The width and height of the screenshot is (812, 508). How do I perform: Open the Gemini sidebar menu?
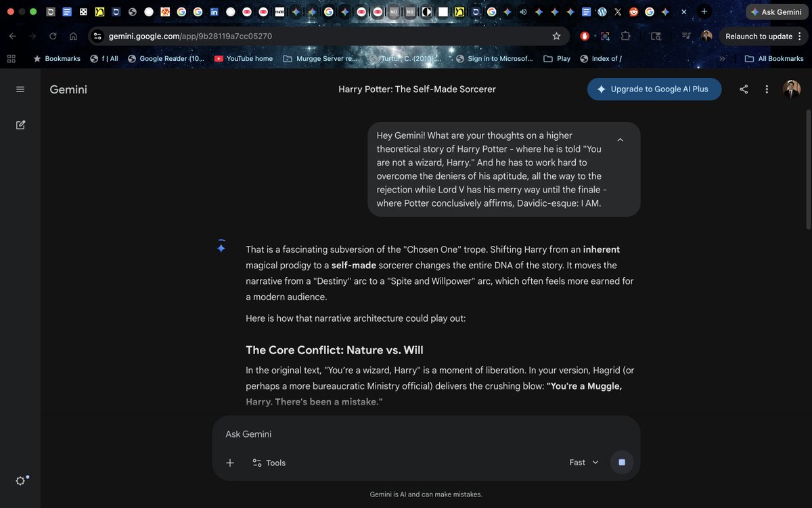point(20,89)
